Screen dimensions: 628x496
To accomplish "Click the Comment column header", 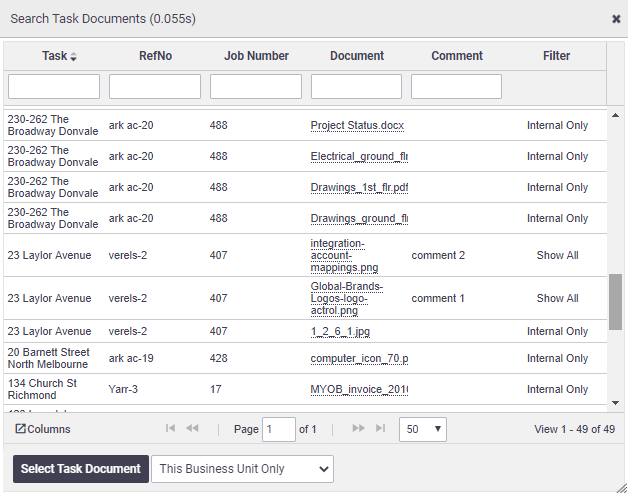I will tap(457, 56).
